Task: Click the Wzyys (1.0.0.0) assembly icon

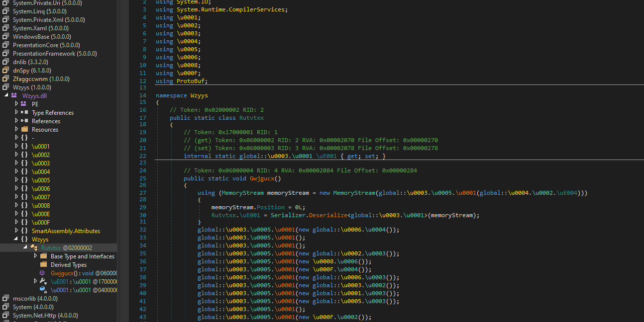Action: pyautogui.click(x=5, y=87)
